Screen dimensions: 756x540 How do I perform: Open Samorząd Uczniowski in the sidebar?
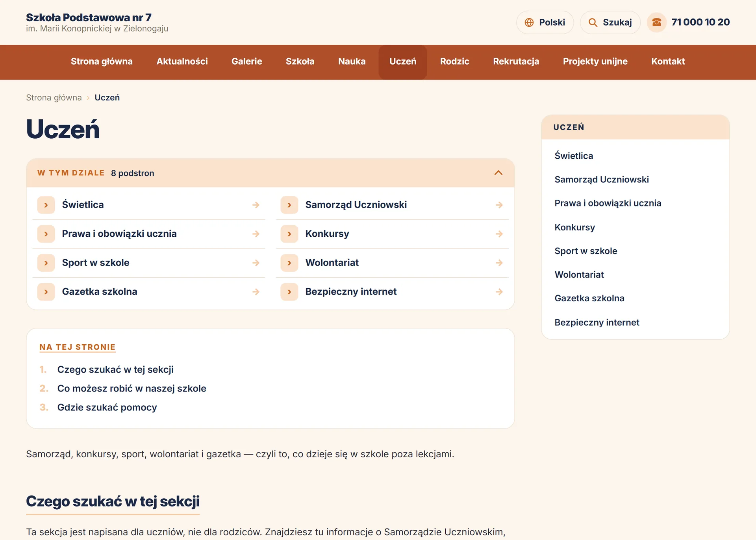coord(602,180)
